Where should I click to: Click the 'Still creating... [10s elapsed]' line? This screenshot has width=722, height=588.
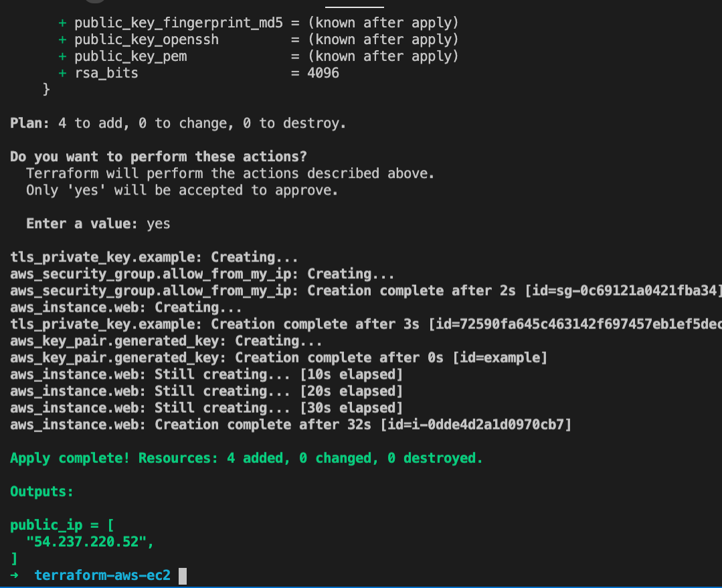click(206, 375)
